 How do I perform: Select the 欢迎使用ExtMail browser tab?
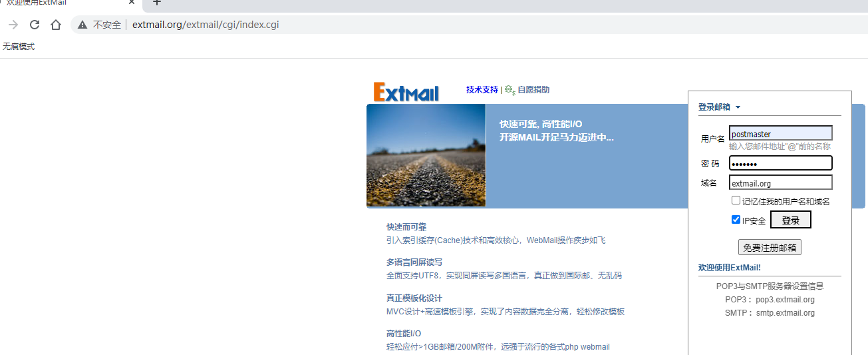(40, 3)
